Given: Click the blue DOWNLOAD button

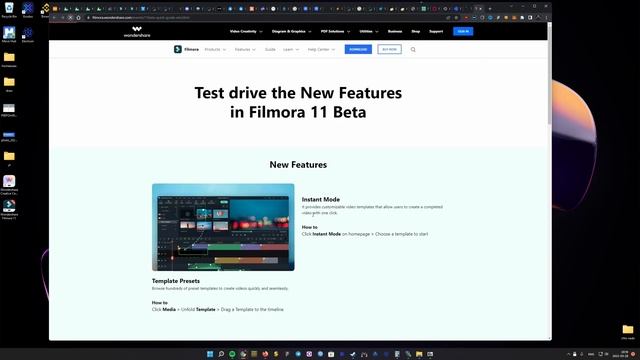Looking at the screenshot, I should (358, 49).
